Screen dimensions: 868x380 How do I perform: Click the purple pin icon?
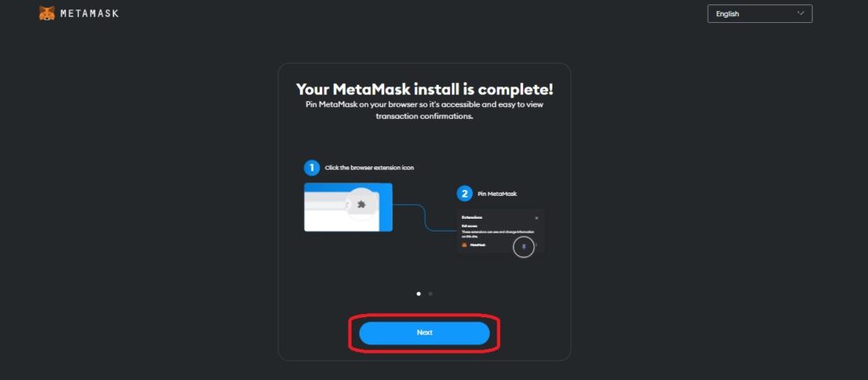[x=524, y=246]
